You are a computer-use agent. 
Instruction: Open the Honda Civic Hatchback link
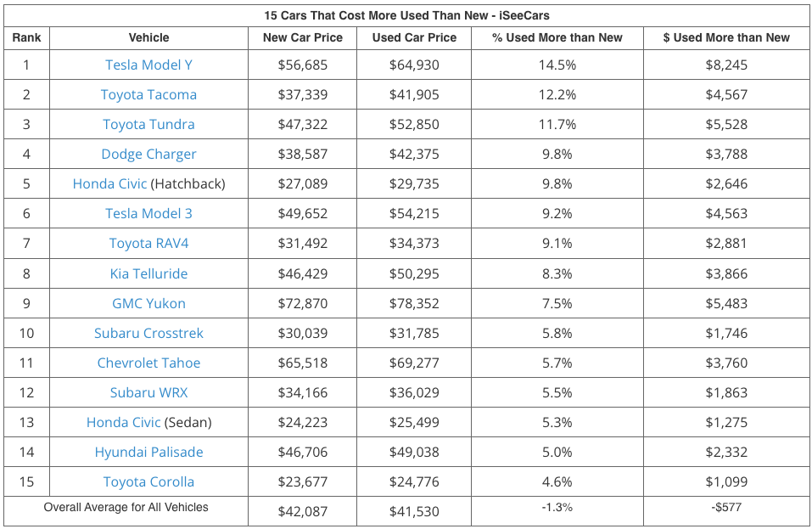coord(109,184)
